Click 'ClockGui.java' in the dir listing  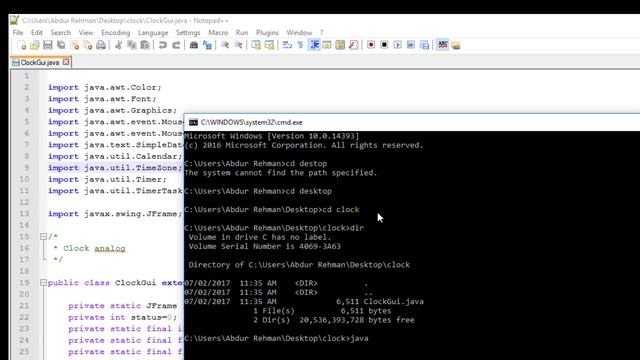click(393, 302)
